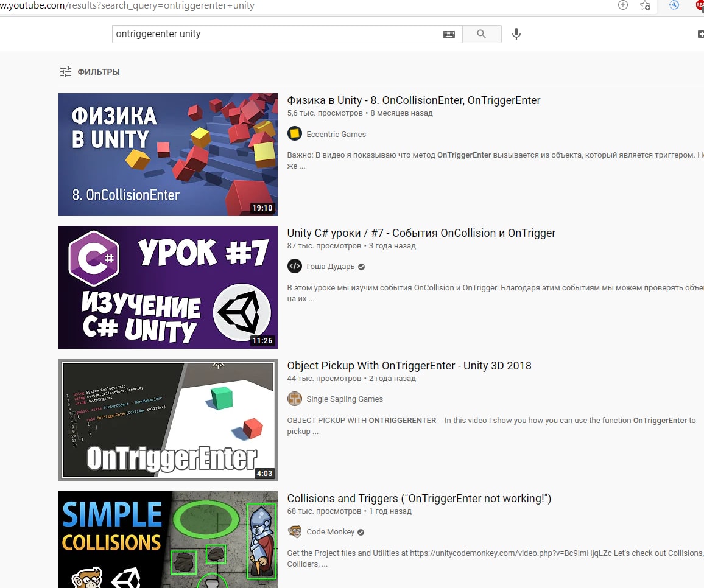704x588 pixels.
Task: Click the Eccentric Games yellow avatar icon
Action: click(295, 133)
